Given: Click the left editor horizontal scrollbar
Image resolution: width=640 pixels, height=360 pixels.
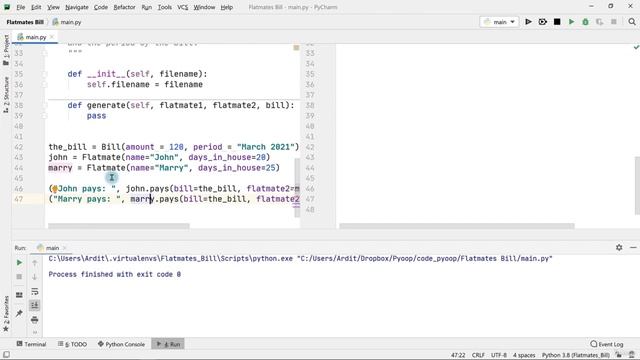Looking at the screenshot, I should 119,226.
